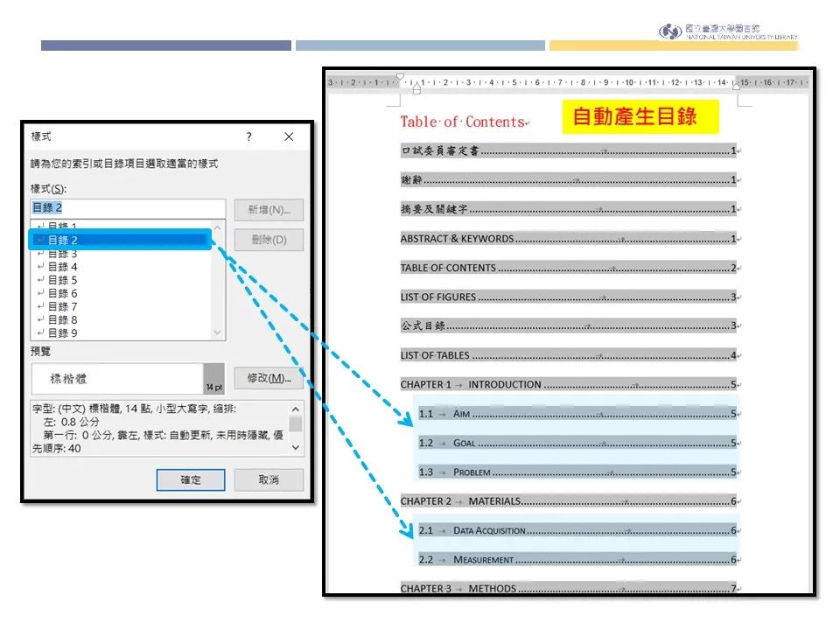
Task: Click the style list scroll-down arrow
Action: [x=215, y=330]
